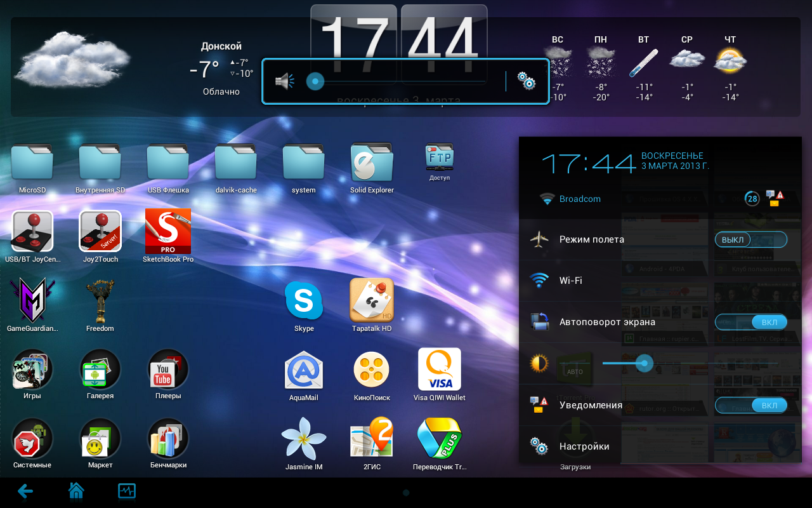Disable the Уведомления toggle
The image size is (812, 508).
tap(750, 405)
